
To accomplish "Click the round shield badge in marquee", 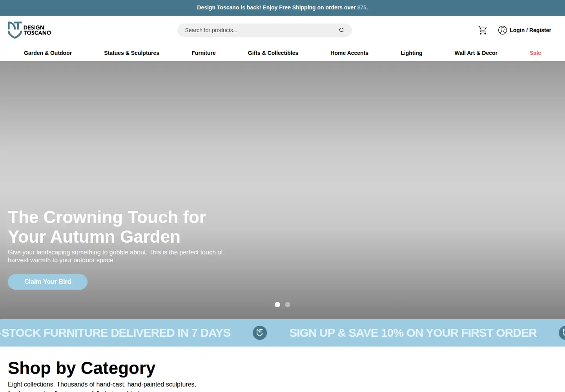I will tap(260, 333).
